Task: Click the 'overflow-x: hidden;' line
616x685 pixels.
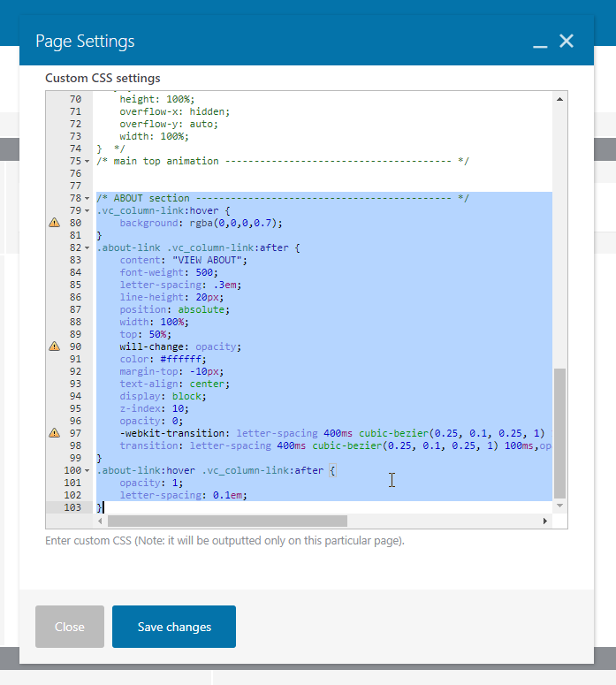Action: (x=175, y=112)
